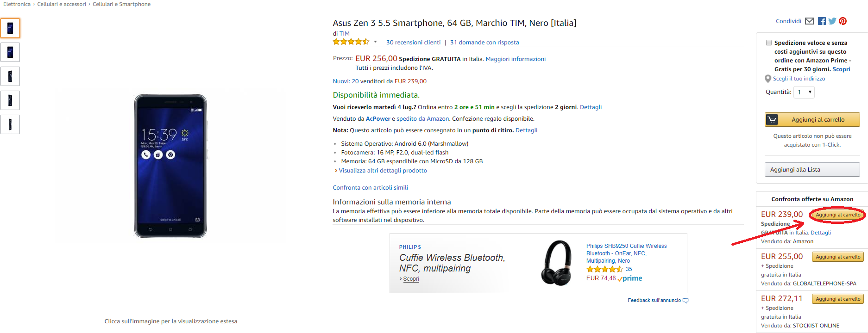Screen dimensions: 868x333
Task: Share the product on Twitter
Action: coord(832,21)
